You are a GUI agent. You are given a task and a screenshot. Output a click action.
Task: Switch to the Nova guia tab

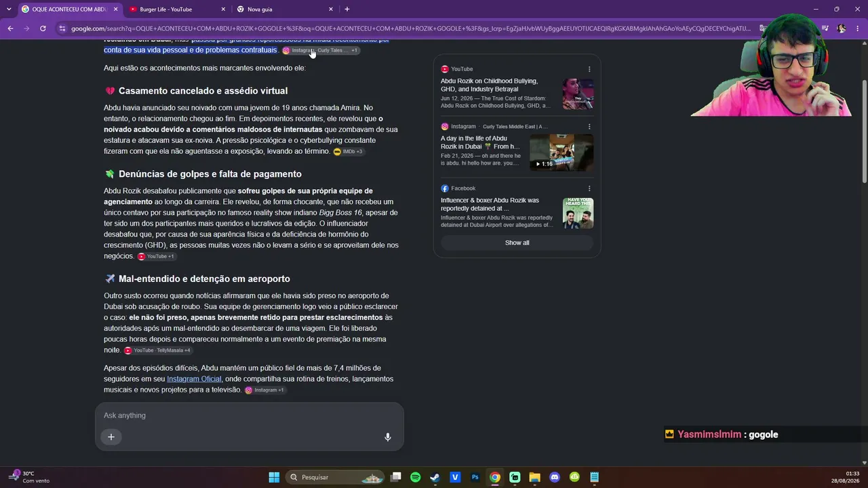coord(283,9)
